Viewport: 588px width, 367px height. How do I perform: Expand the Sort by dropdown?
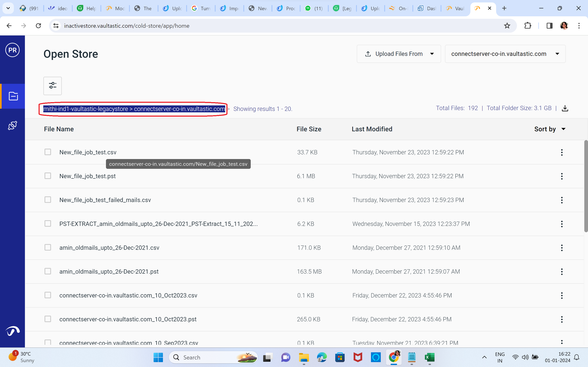(550, 129)
